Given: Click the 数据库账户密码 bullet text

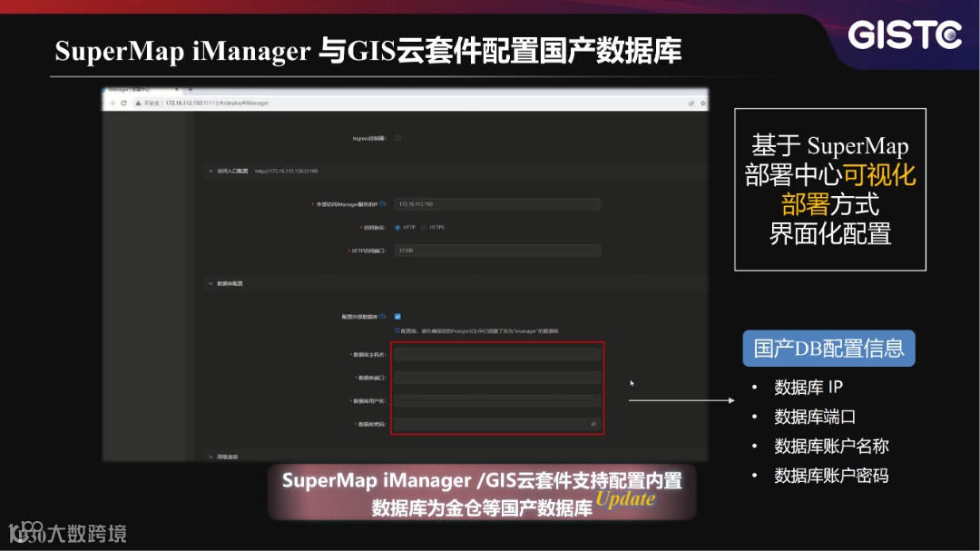Looking at the screenshot, I should click(831, 476).
